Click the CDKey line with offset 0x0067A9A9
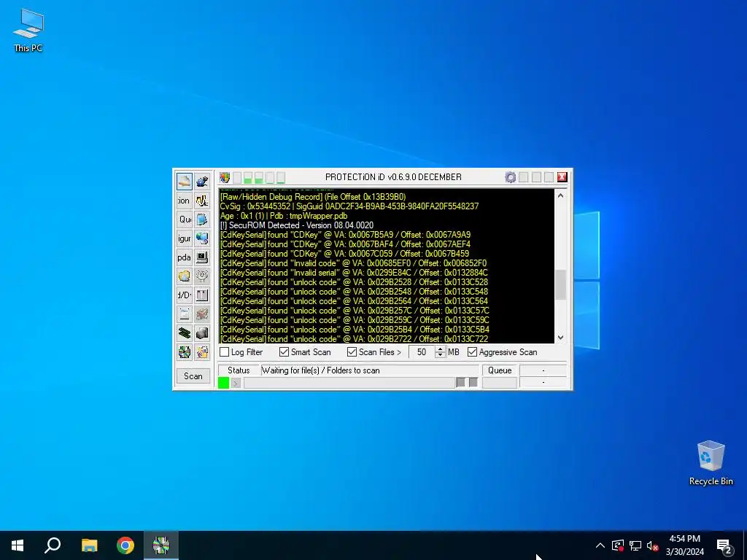Image resolution: width=747 pixels, height=560 pixels. [345, 235]
